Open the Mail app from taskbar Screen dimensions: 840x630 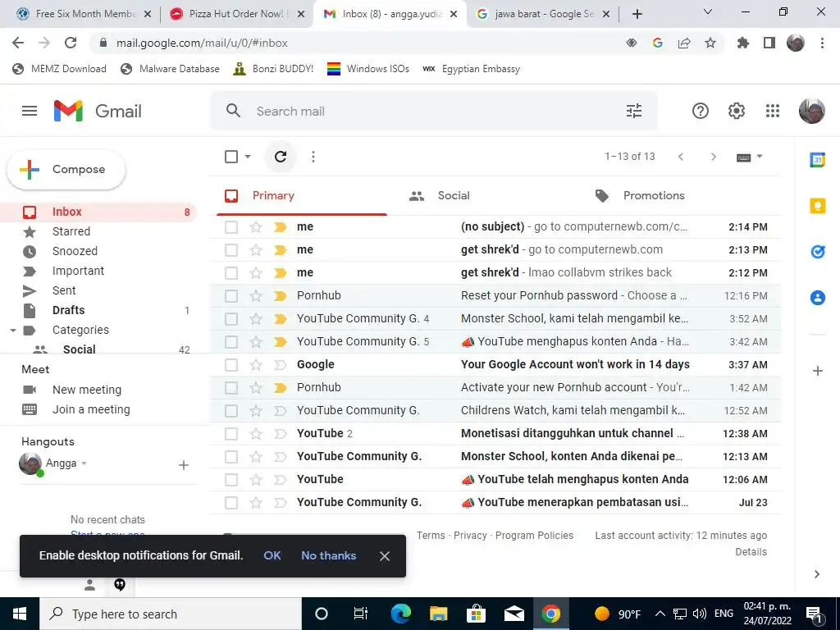pyautogui.click(x=514, y=614)
